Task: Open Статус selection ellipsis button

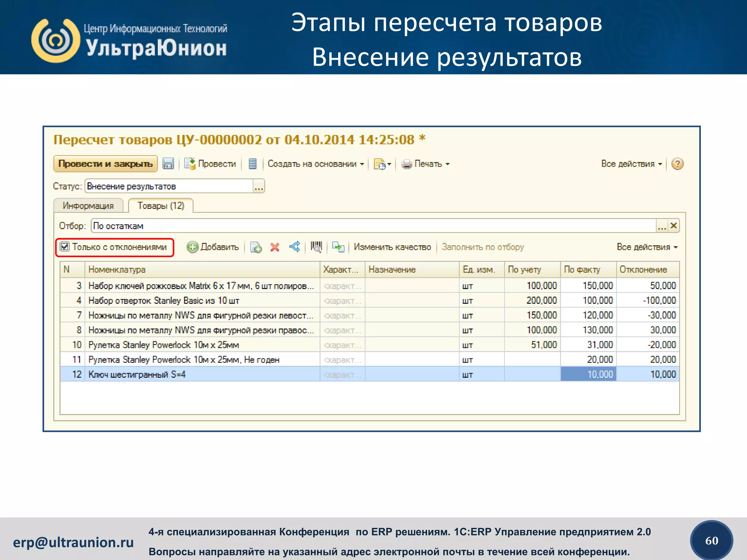Action: pos(259,186)
